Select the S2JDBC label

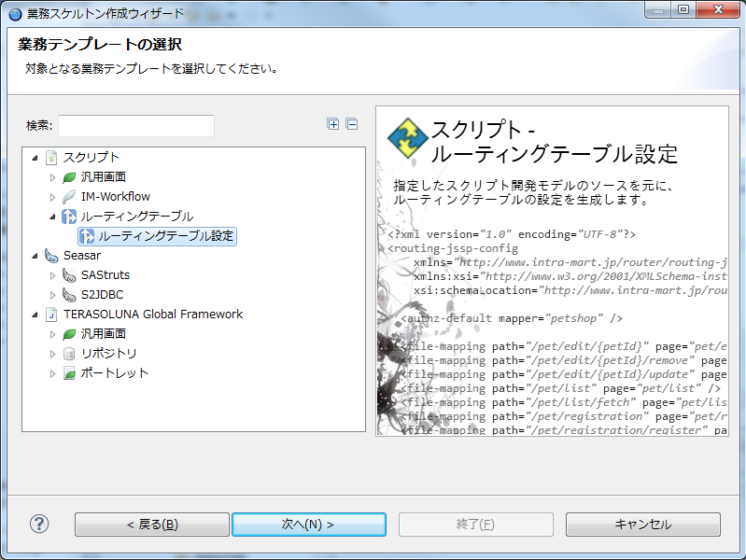(x=103, y=295)
